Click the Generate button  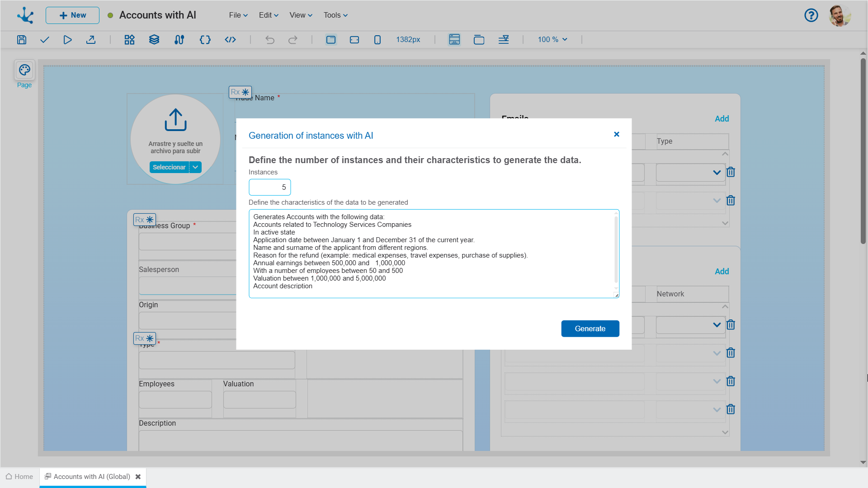click(x=590, y=328)
